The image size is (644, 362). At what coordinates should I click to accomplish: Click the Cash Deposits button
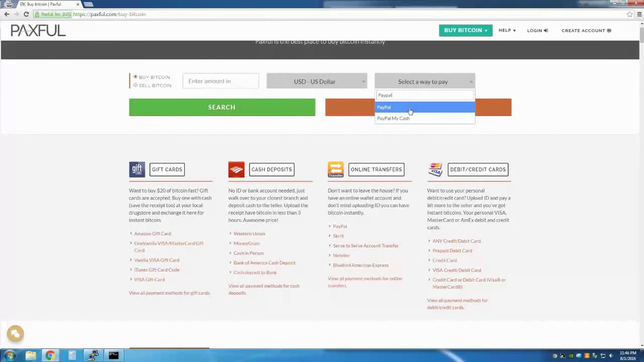tap(271, 169)
